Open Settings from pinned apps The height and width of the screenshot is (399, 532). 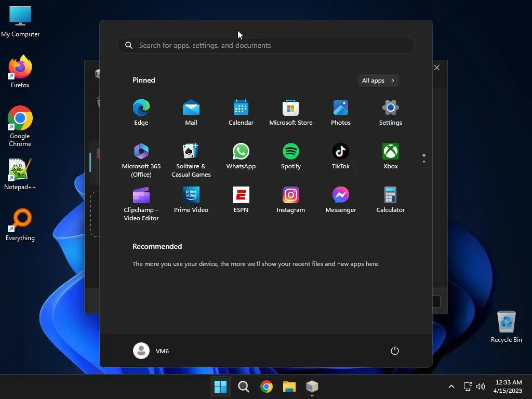391,113
